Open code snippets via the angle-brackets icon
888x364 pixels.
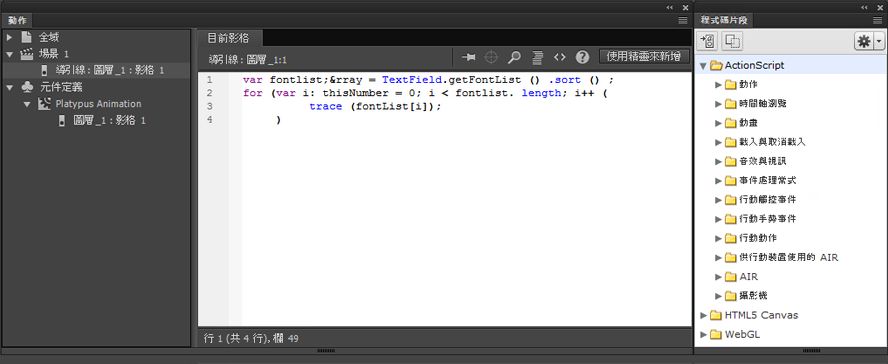560,57
